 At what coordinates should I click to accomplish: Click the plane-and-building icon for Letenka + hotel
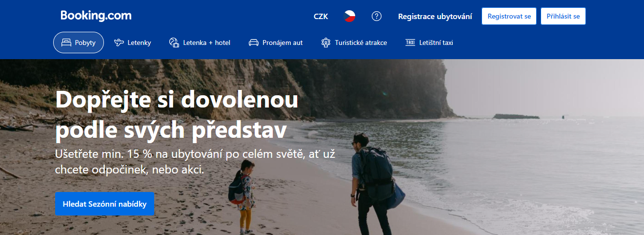coord(174,43)
